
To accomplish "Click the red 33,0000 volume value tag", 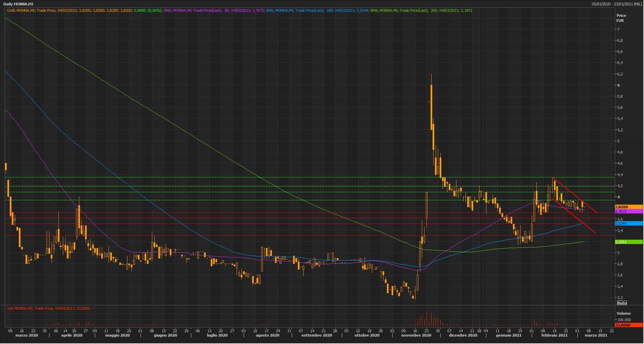I will (x=628, y=325).
